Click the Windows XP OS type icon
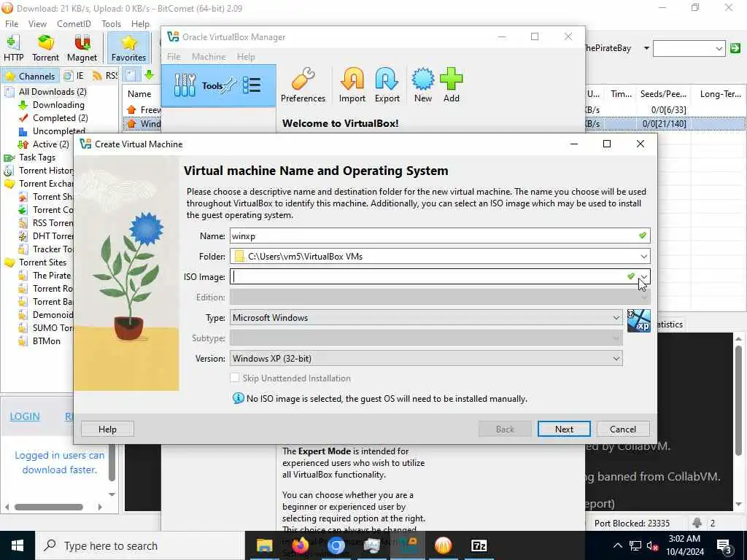The height and width of the screenshot is (560, 747). (638, 321)
